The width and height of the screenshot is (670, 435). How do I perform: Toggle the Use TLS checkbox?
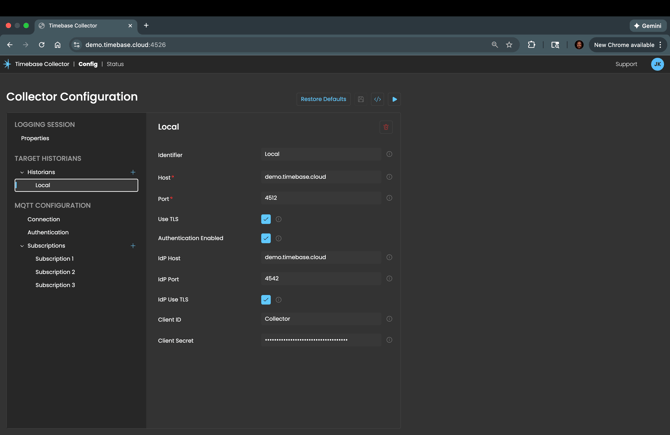pyautogui.click(x=266, y=219)
